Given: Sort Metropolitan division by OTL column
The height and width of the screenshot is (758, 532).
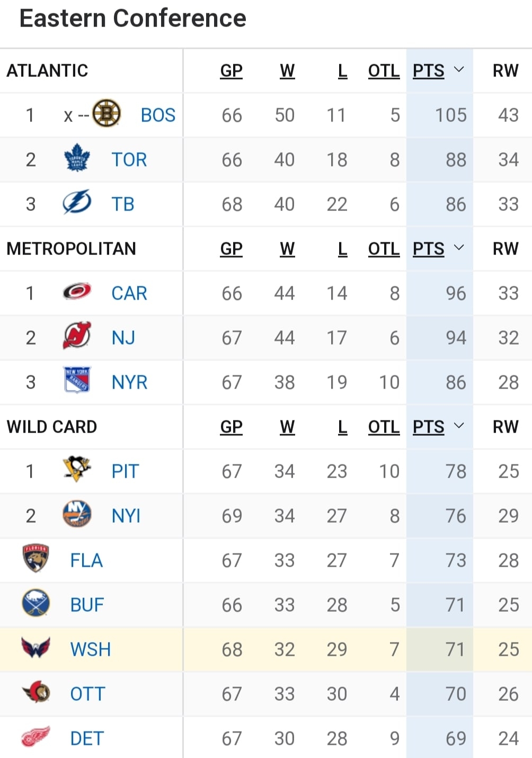Looking at the screenshot, I should pos(384,249).
